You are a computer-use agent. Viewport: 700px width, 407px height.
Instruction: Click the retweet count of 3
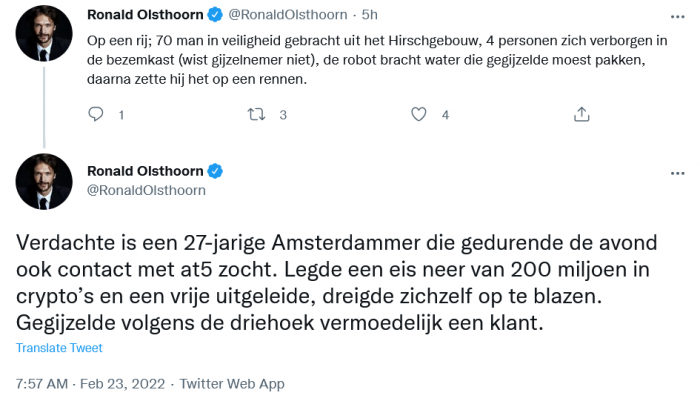(283, 115)
